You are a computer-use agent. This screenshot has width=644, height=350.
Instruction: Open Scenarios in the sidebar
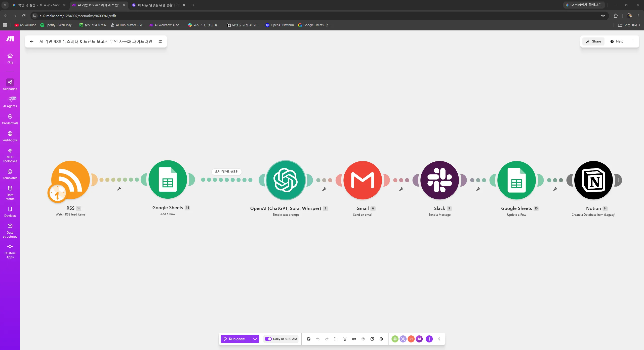coord(10,85)
